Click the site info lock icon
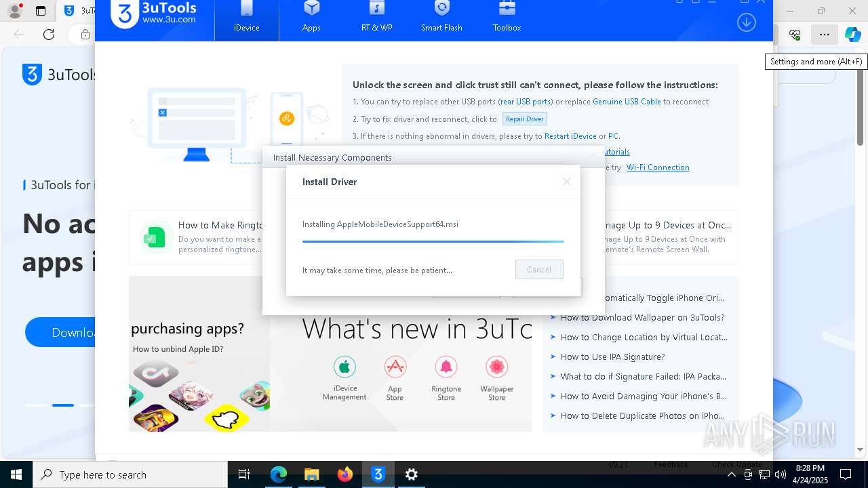This screenshot has width=868, height=488. (x=85, y=34)
